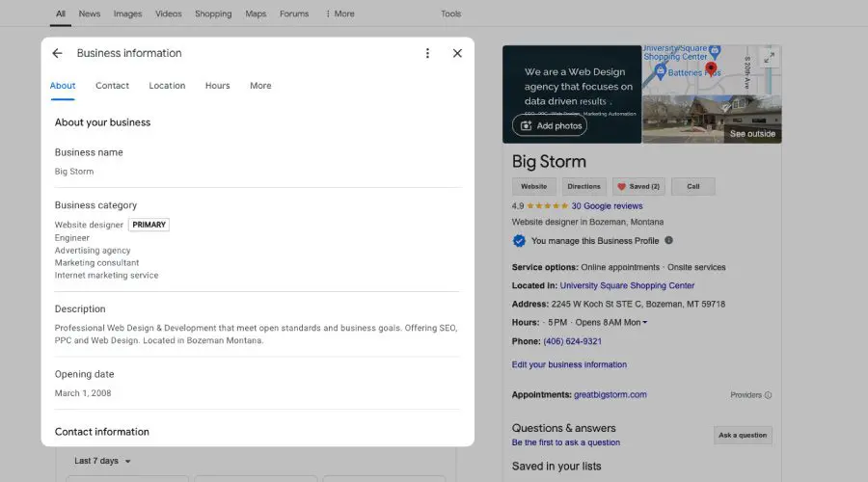Screen dimensions: 868x482
Task: Click the Website button
Action: point(533,186)
